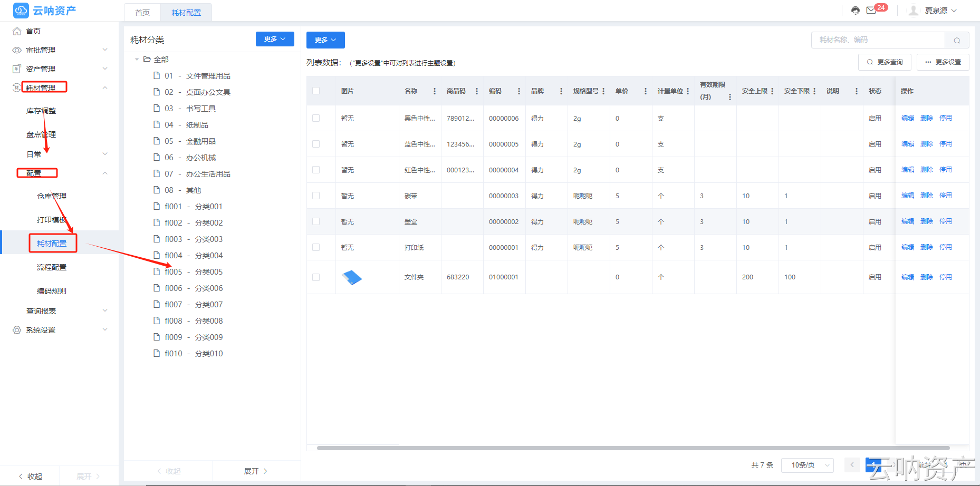Open 仓库管理 in the sidebar
980x486 pixels.
point(52,196)
